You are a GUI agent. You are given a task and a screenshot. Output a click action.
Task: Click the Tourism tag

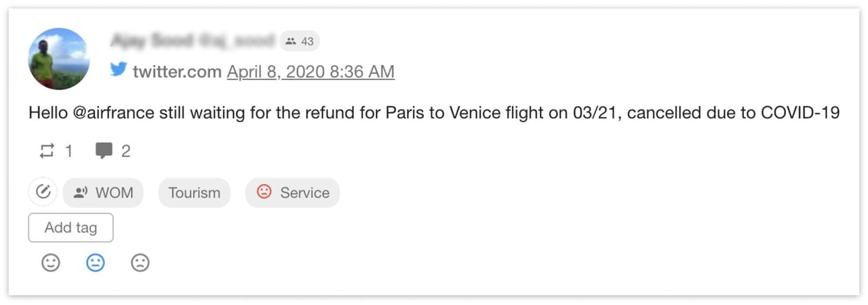pos(194,192)
